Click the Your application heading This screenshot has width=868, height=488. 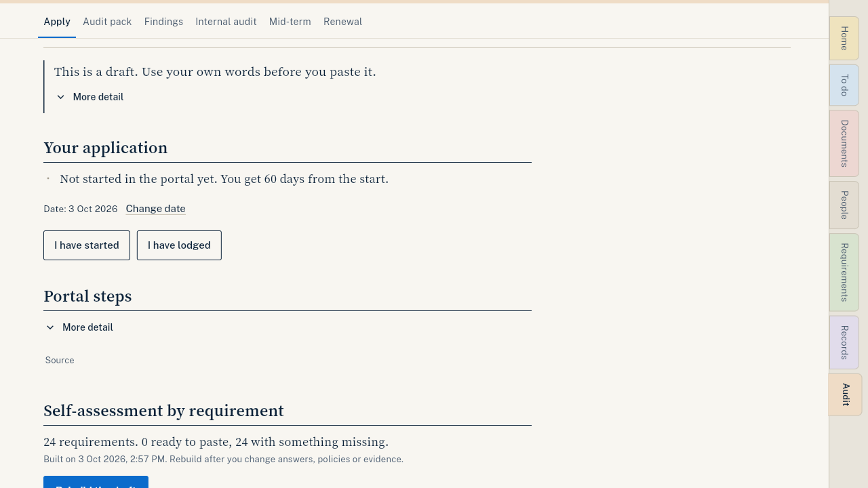click(106, 148)
